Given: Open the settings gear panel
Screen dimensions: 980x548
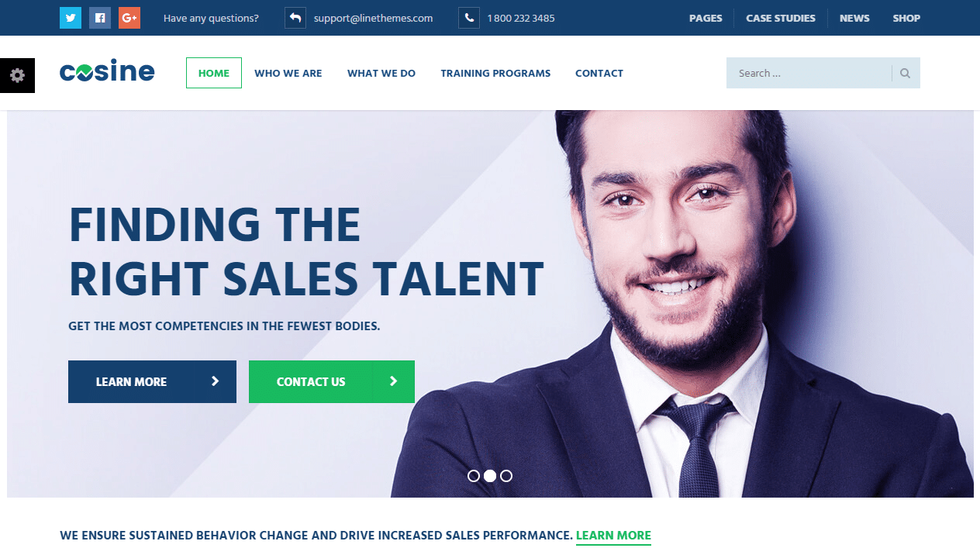Looking at the screenshot, I should point(17,75).
